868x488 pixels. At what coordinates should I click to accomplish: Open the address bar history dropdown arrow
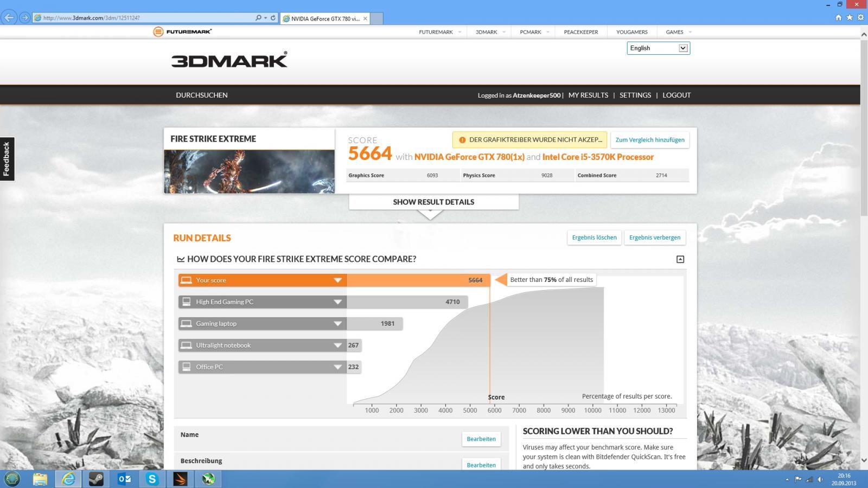265,18
